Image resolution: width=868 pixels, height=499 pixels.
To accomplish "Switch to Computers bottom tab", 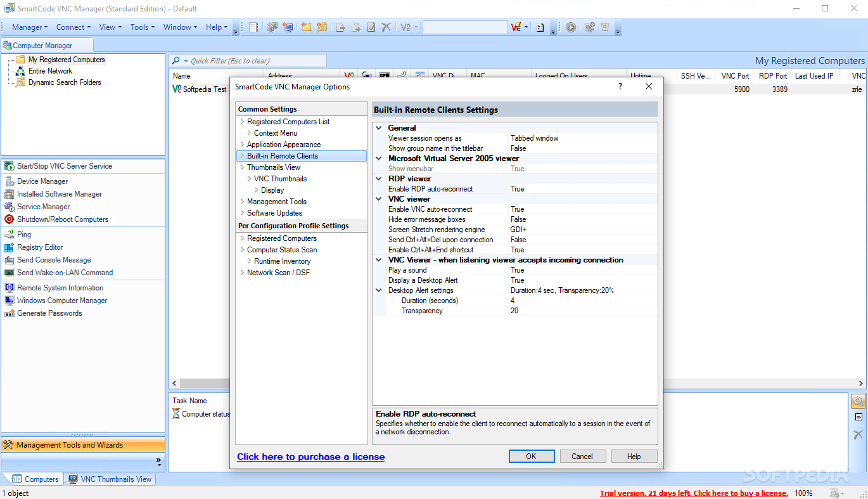I will click(x=35, y=479).
